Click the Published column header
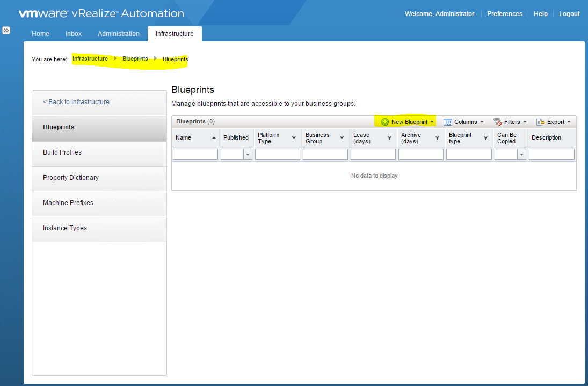588x386 pixels. click(x=236, y=137)
